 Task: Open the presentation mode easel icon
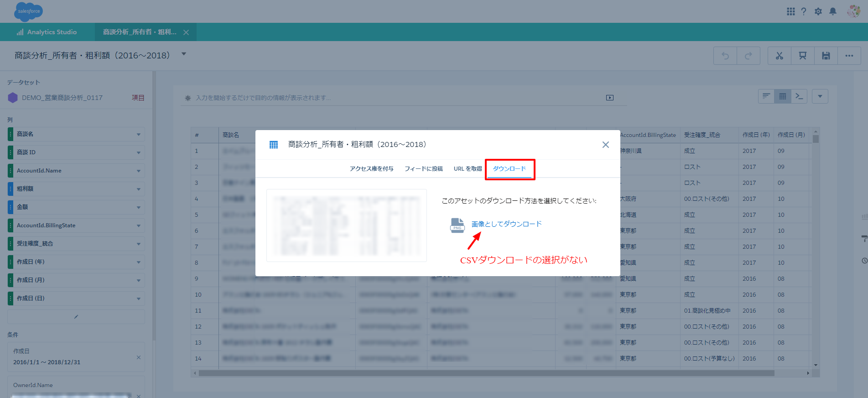[x=802, y=56]
